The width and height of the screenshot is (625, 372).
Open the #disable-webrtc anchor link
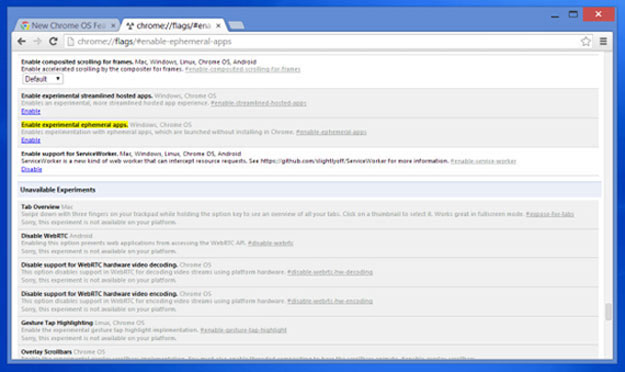[271, 243]
